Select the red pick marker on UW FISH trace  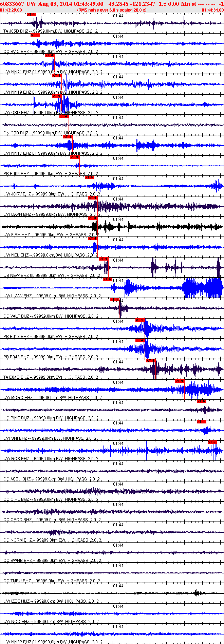(x=93, y=218)
